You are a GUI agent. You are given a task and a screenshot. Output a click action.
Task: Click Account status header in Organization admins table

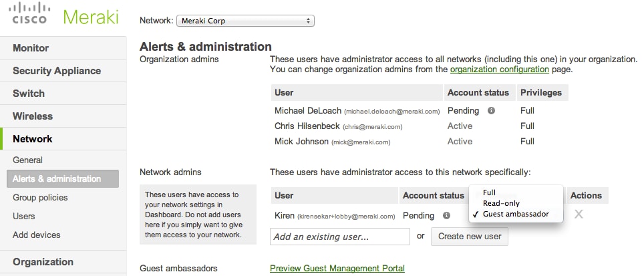[x=478, y=92]
